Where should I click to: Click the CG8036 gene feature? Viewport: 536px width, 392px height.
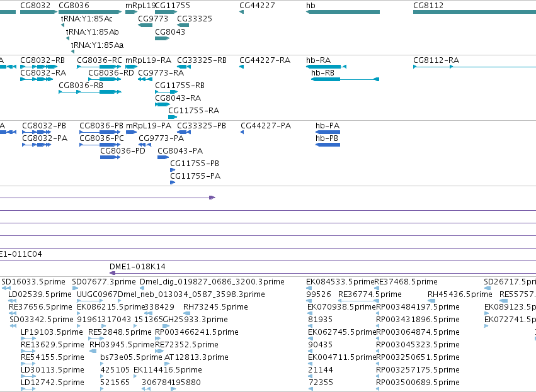tap(90, 12)
